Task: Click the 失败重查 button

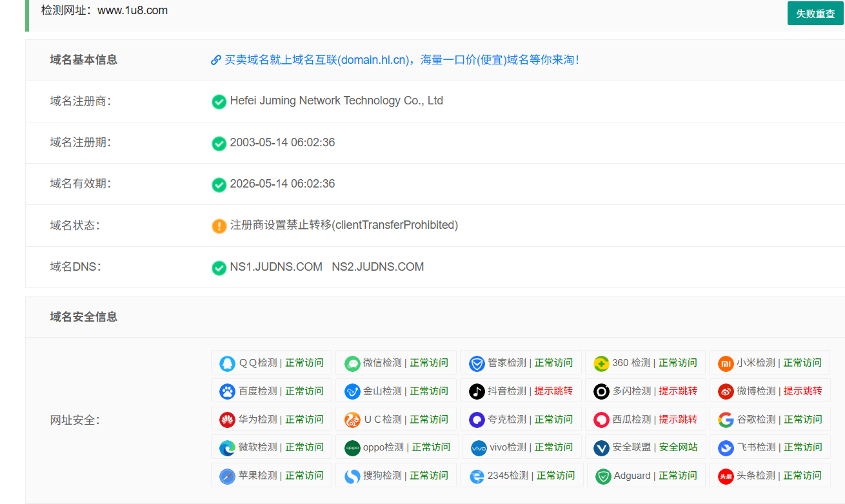Action: (815, 13)
